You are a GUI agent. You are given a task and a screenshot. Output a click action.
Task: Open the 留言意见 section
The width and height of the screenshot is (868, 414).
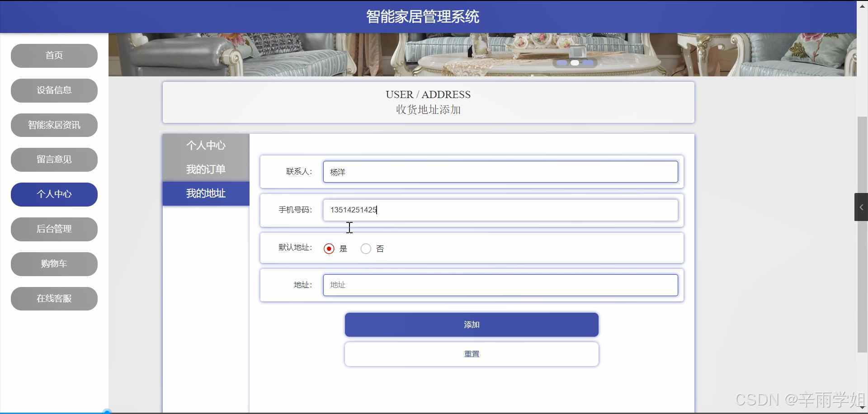coord(54,160)
